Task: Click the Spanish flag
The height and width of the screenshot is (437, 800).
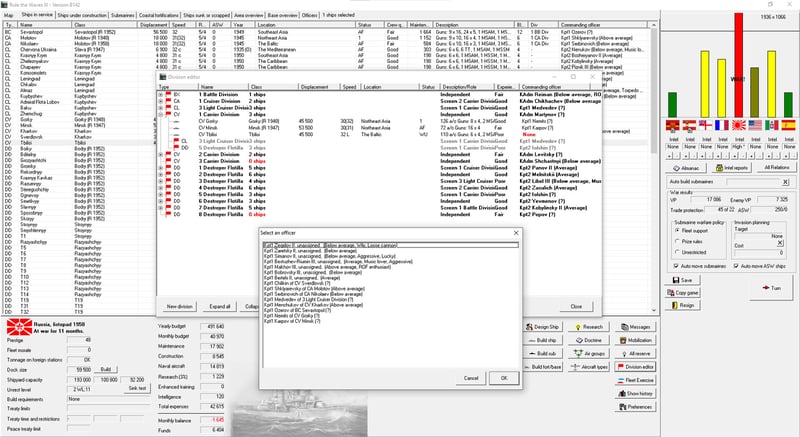Action: pyautogui.click(x=788, y=125)
